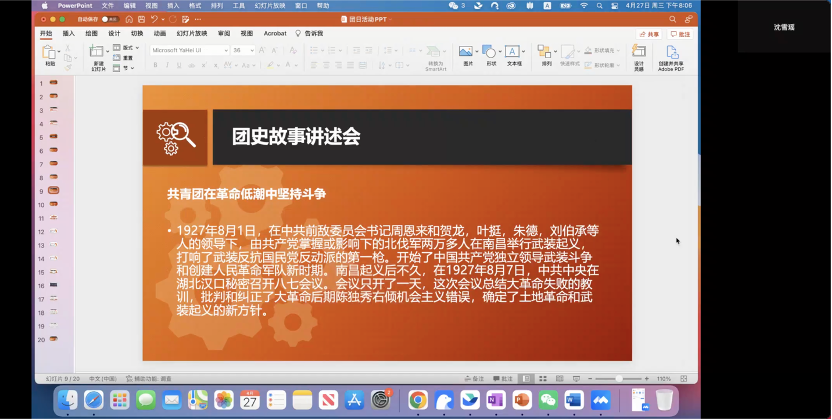Click the align text left icon
Viewport: 832px width, 420px height.
(x=314, y=65)
